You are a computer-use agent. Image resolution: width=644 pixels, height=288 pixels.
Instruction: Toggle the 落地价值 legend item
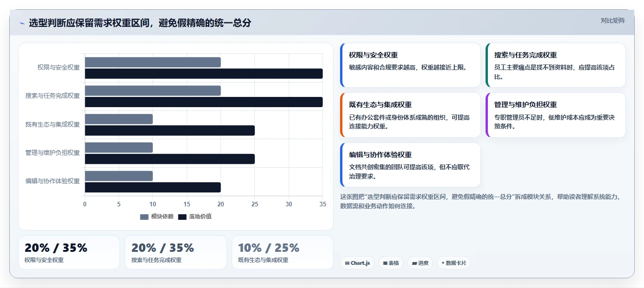195,217
